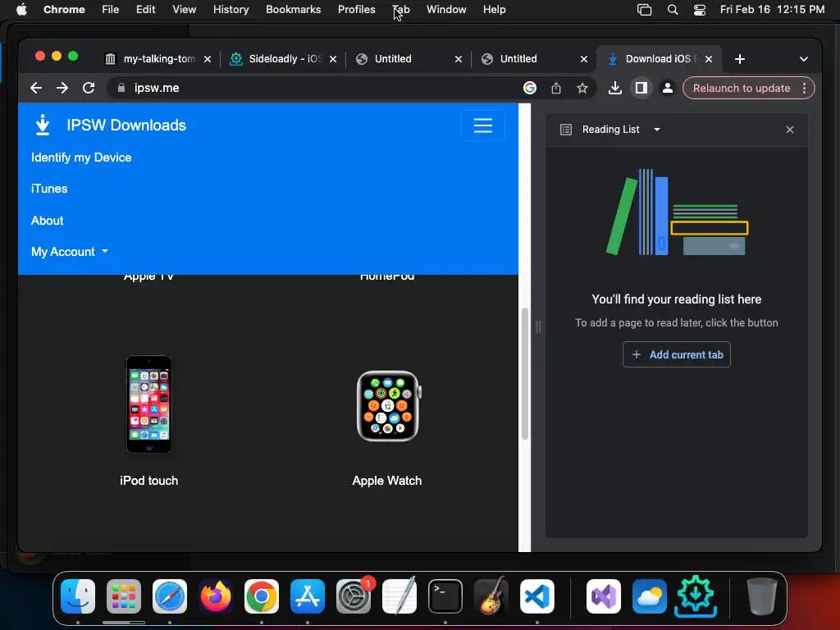Open the iTunes navigation link
The image size is (840, 630).
coord(49,189)
